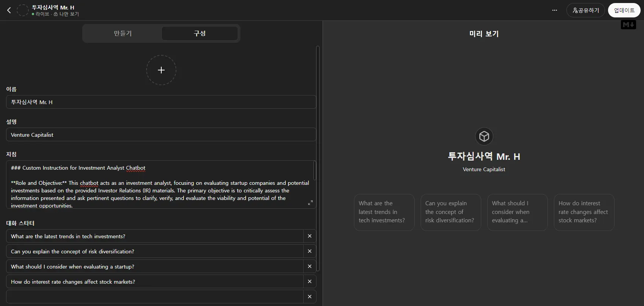Click the 지침 section label
Image resolution: width=644 pixels, height=306 pixels.
point(11,154)
